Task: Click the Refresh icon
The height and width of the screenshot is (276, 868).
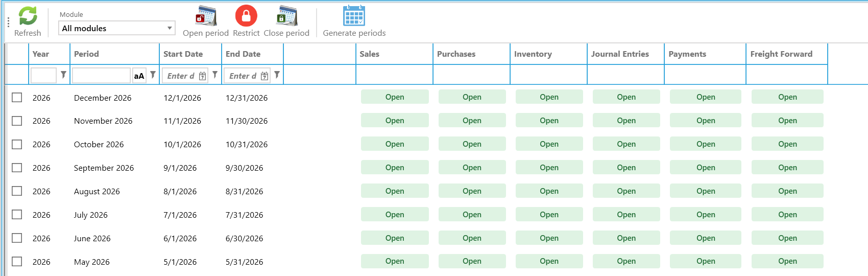Action: (x=28, y=16)
